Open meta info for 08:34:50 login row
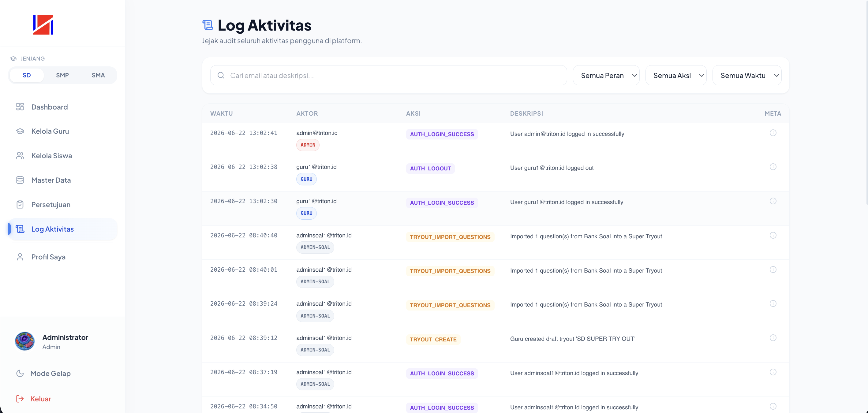The height and width of the screenshot is (413, 868). 773,406
